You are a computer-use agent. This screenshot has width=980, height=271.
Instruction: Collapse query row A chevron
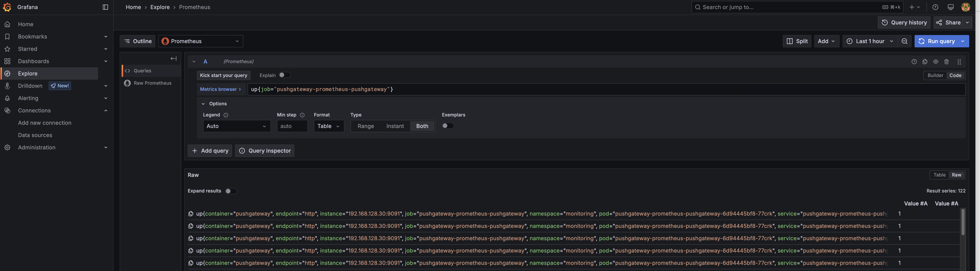click(194, 62)
